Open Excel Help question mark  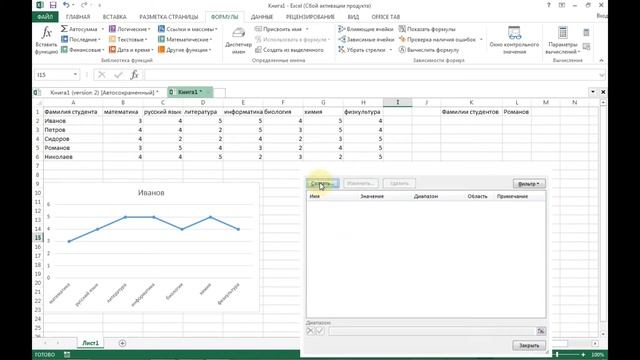click(549, 5)
